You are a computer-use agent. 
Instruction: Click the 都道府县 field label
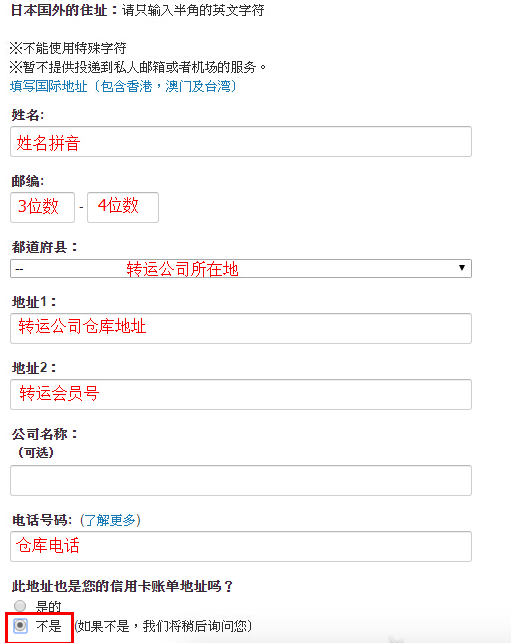coord(44,247)
